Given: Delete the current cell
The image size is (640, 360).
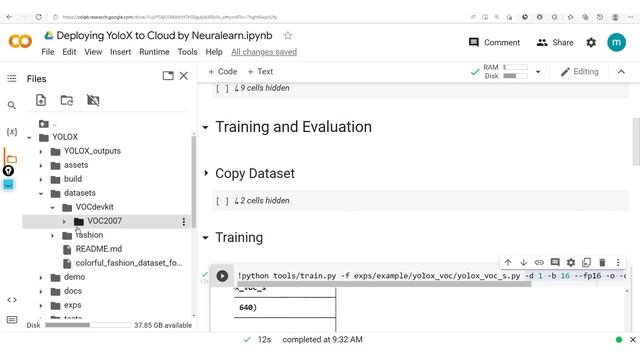Looking at the screenshot, I should pyautogui.click(x=602, y=262).
